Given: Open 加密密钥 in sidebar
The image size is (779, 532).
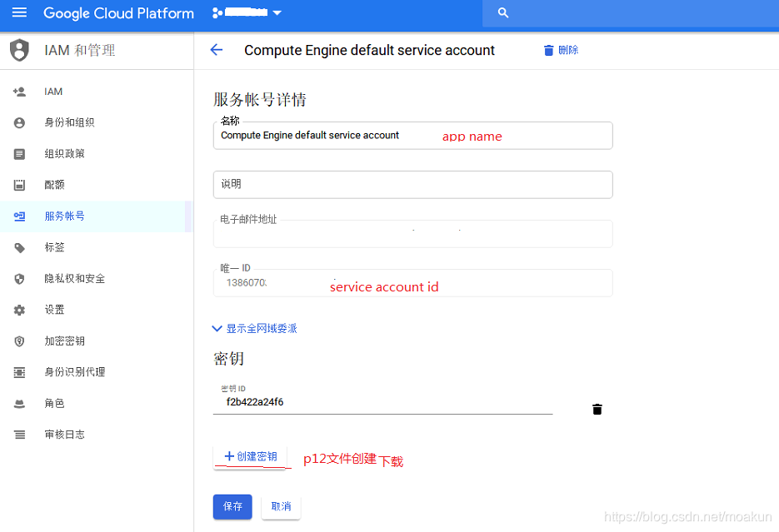Looking at the screenshot, I should coord(97,341).
